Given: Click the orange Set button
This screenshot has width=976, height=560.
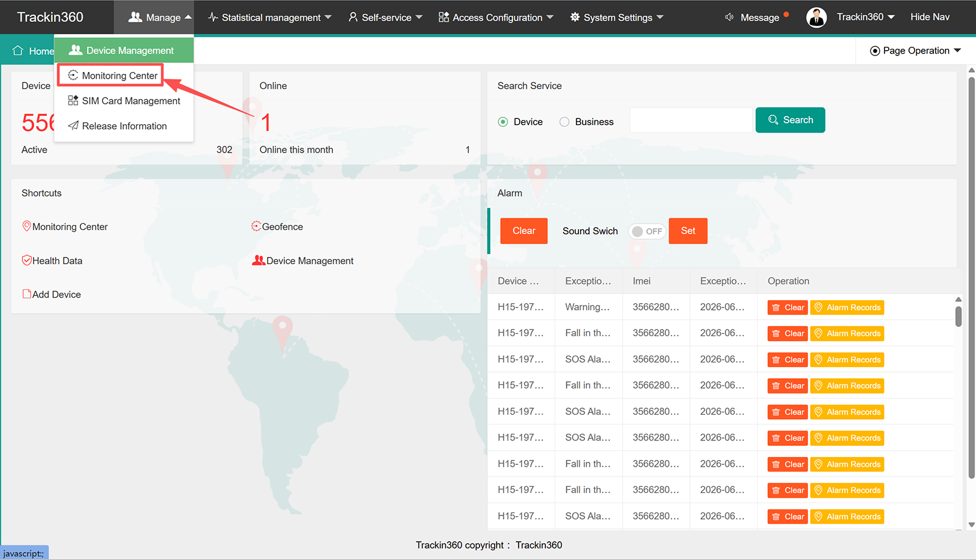Looking at the screenshot, I should click(688, 231).
